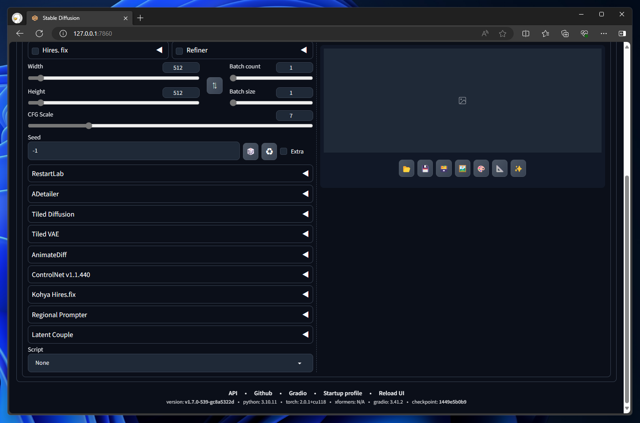Expand the Refiner section arrow
The width and height of the screenshot is (640, 423).
click(x=304, y=50)
